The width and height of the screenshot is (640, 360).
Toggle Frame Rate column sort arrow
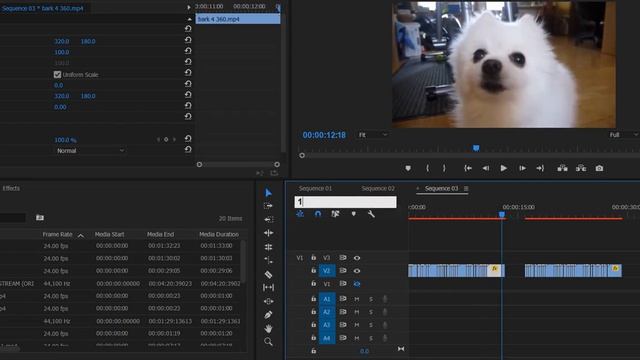click(81, 236)
